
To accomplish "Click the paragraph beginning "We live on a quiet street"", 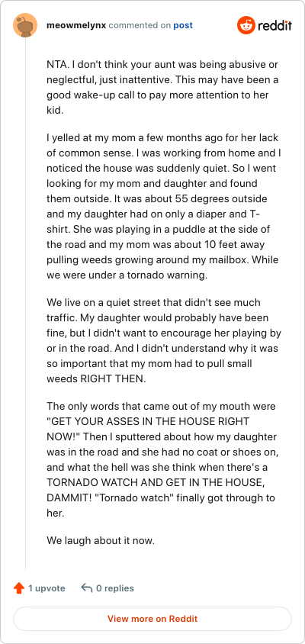I will pyautogui.click(x=164, y=341).
